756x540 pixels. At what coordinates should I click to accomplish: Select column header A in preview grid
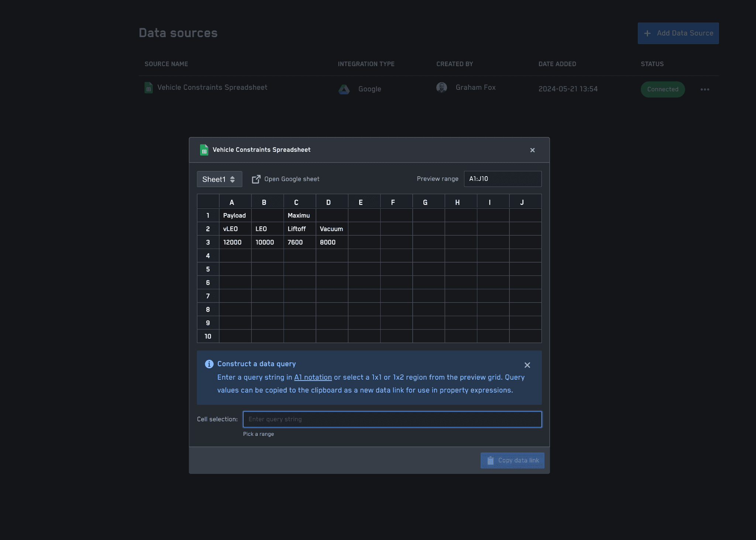(x=235, y=202)
